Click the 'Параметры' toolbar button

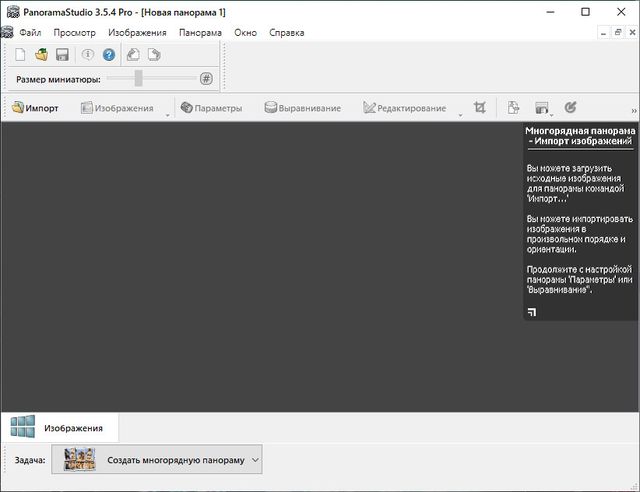[211, 108]
